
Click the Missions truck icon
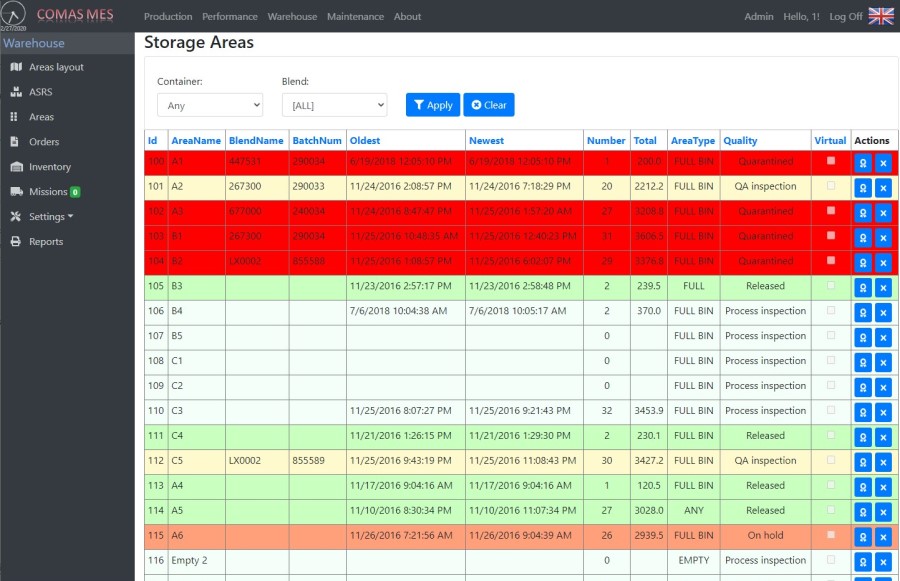(x=16, y=192)
